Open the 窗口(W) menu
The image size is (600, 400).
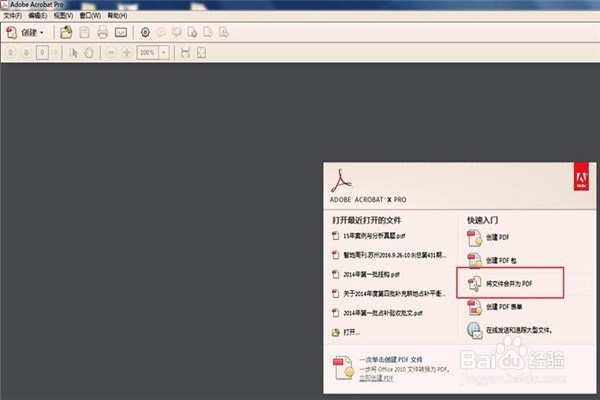tap(90, 16)
